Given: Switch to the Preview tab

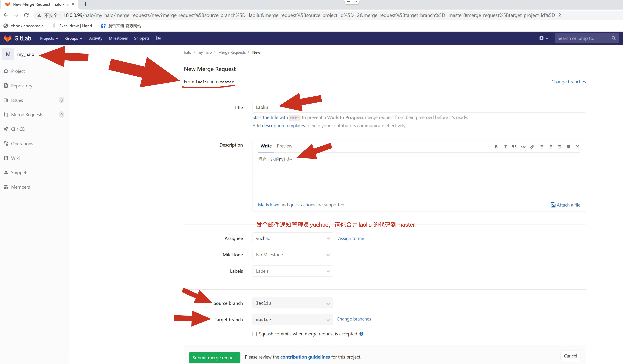Looking at the screenshot, I should coord(284,146).
